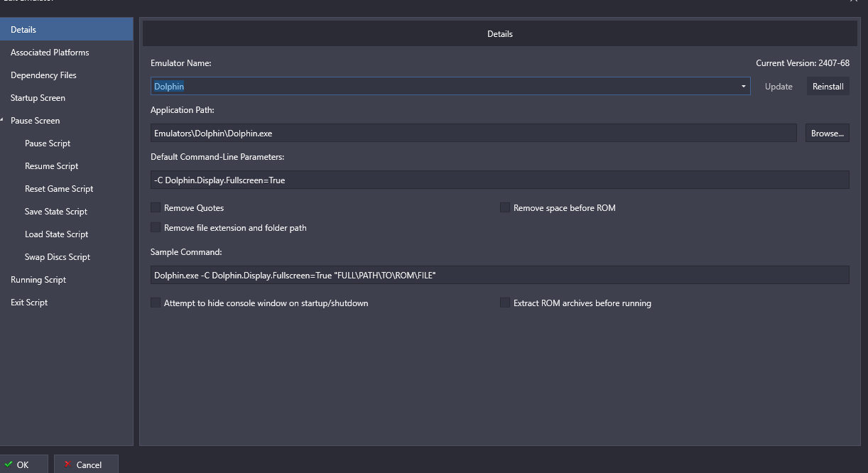Viewport: 868px width, 473px height.
Task: Collapse the Pause Screen tree arrow
Action: (3, 121)
